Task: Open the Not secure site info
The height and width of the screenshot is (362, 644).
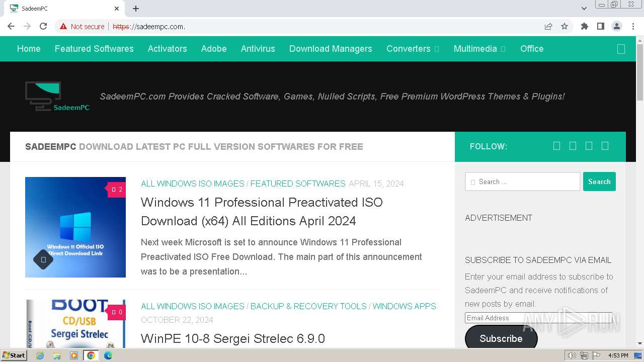Action: [x=82, y=26]
